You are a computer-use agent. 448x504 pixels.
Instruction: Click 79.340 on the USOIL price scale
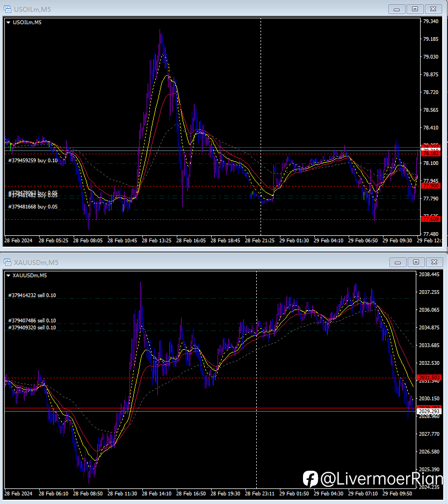[431, 21]
